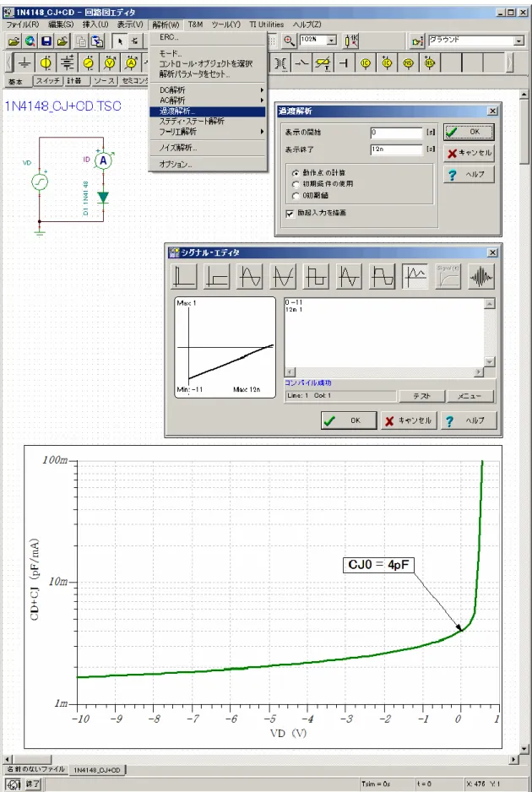Click the Copy icon in main toolbar
This screenshot has width=532, height=792.
(80, 41)
